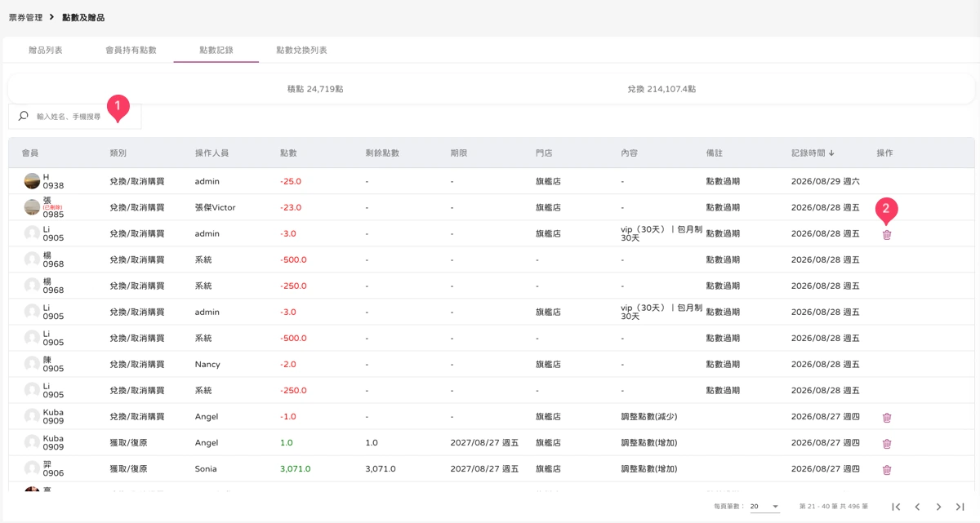Viewport: 980px width, 523px height.
Task: Click the sort arrow beside 記錄時間
Action: pyautogui.click(x=831, y=153)
